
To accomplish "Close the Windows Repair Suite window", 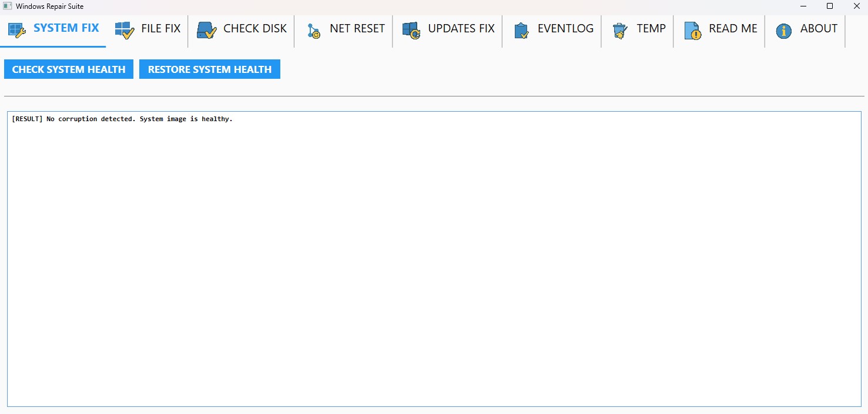I will coord(856,6).
